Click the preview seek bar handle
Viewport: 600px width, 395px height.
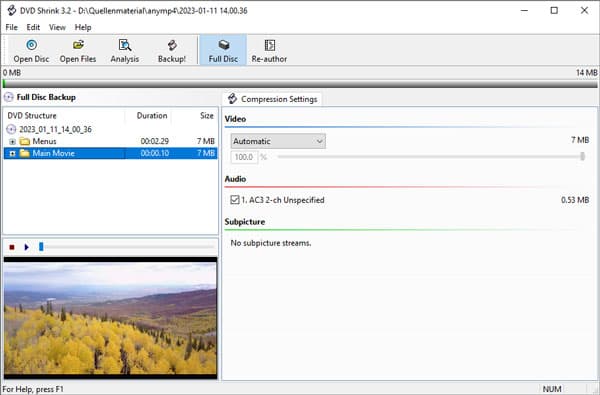(41, 247)
